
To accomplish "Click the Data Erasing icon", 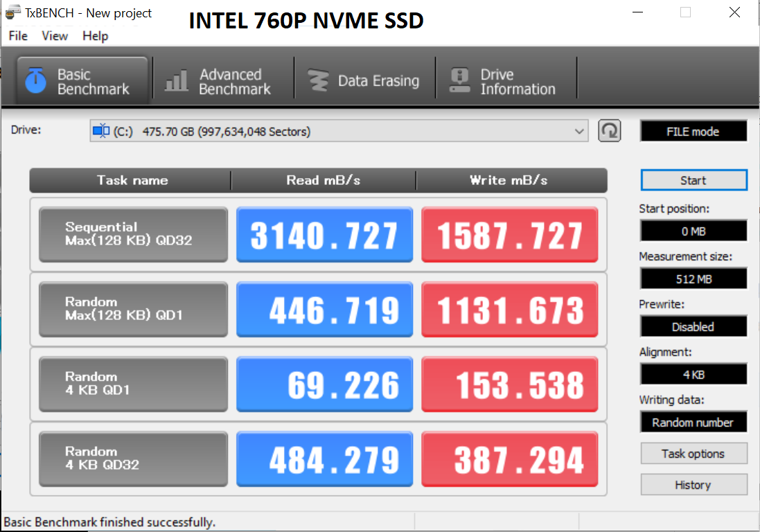I will pos(318,81).
